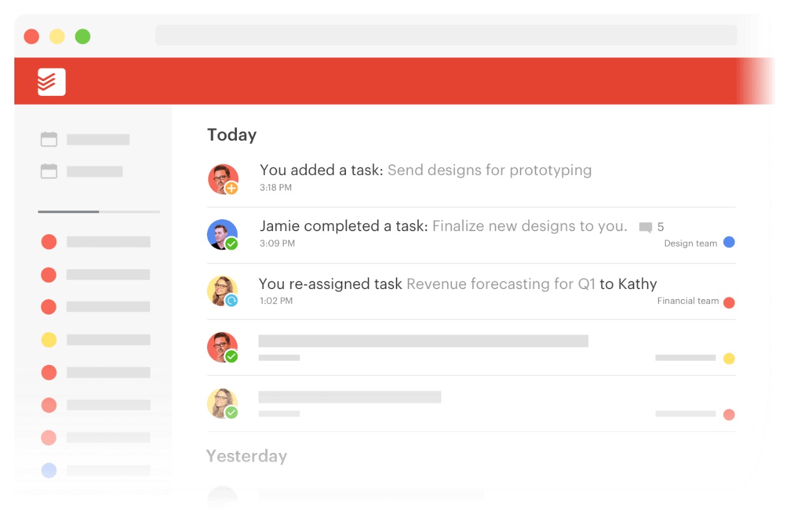Click the green check badge on the fifth activity avatar

pos(231,412)
